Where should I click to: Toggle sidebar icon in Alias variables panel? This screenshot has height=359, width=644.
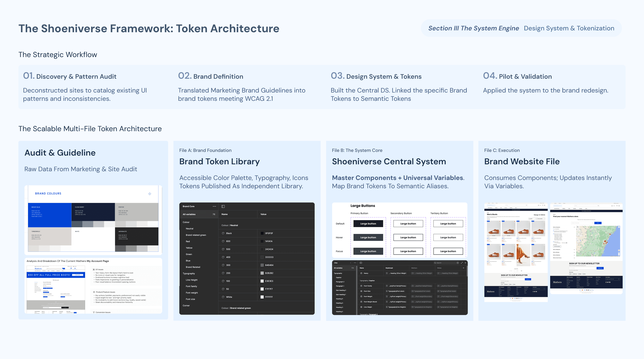(x=361, y=263)
